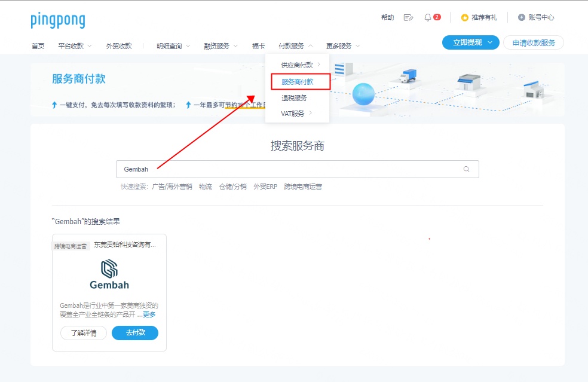Open the 立即提现 dropdown arrow

coord(490,43)
